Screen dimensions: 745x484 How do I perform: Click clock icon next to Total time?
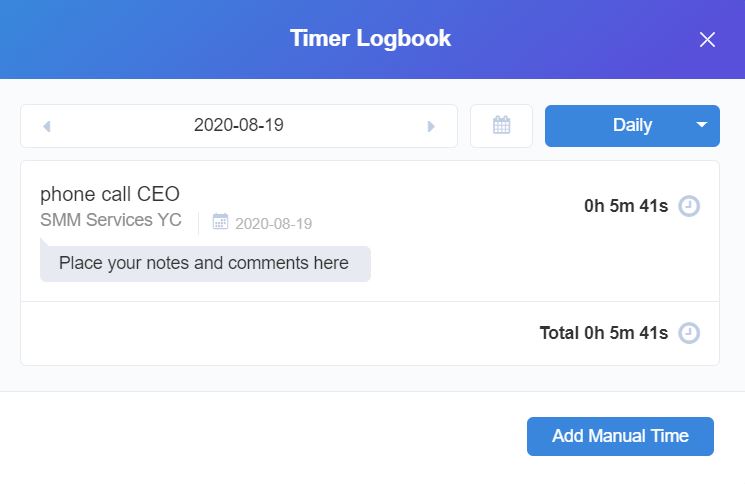(x=688, y=333)
